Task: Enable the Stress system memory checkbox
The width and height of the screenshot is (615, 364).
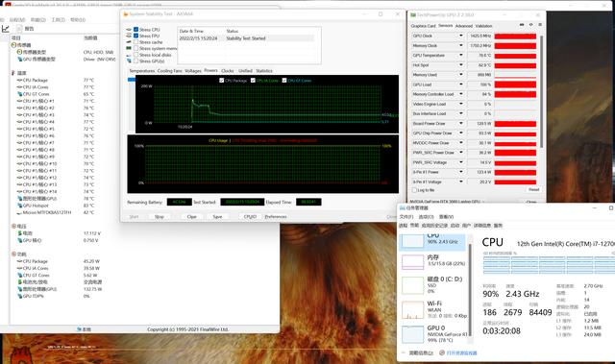Action: click(x=136, y=48)
